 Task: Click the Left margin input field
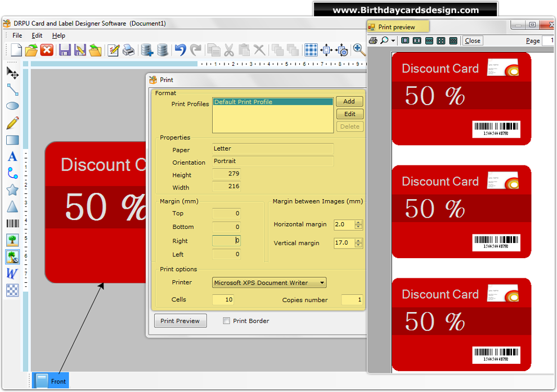click(x=226, y=254)
